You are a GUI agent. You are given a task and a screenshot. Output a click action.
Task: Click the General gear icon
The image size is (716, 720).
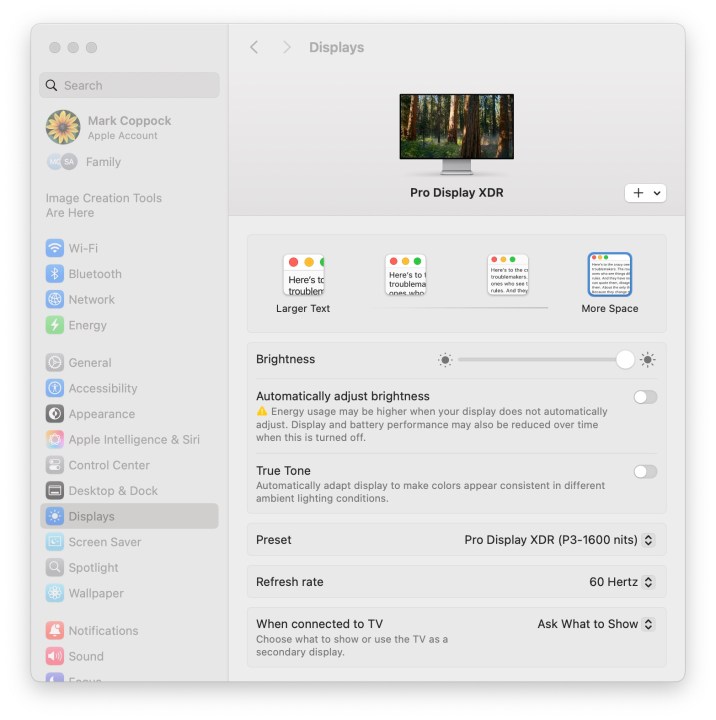click(x=55, y=363)
